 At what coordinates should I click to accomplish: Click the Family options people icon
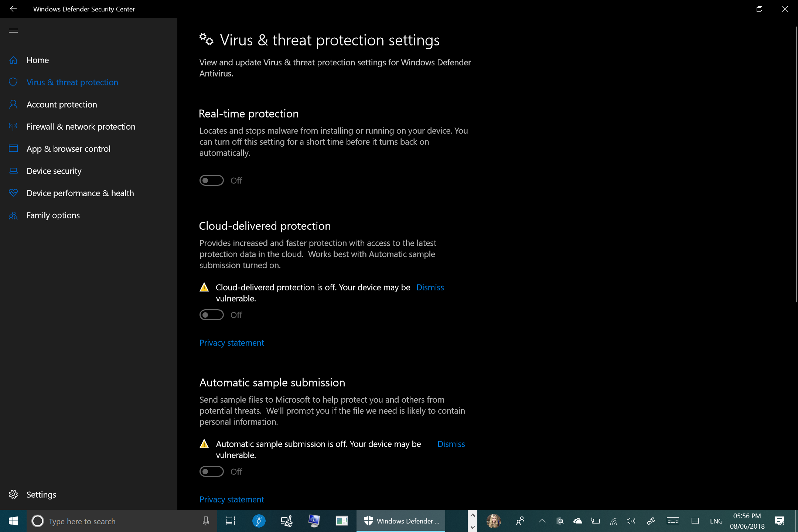(x=13, y=215)
